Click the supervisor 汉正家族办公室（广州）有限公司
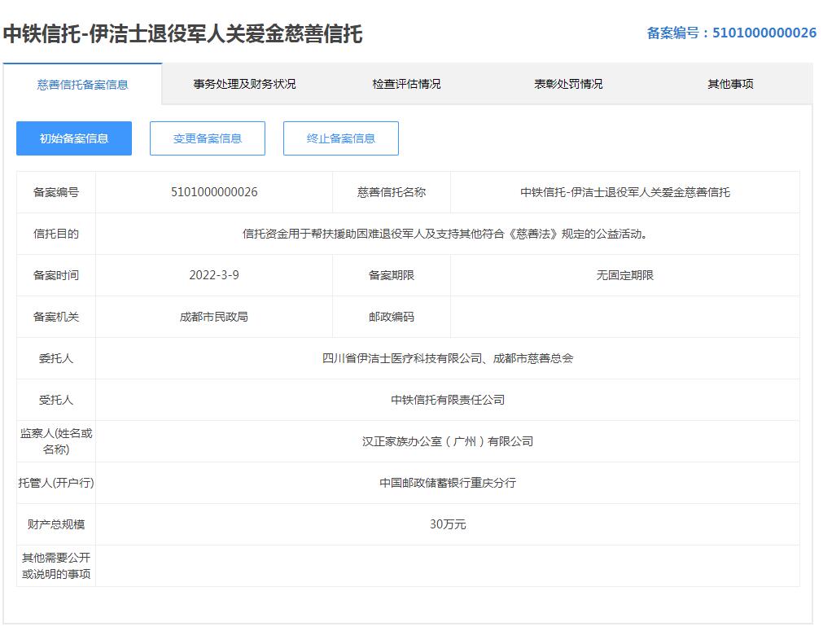 click(447, 442)
